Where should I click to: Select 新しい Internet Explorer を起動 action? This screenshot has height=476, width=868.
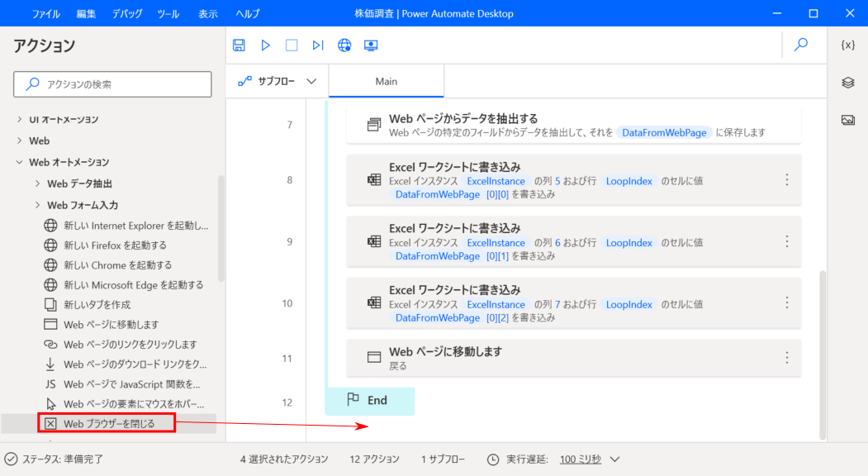click(126, 226)
